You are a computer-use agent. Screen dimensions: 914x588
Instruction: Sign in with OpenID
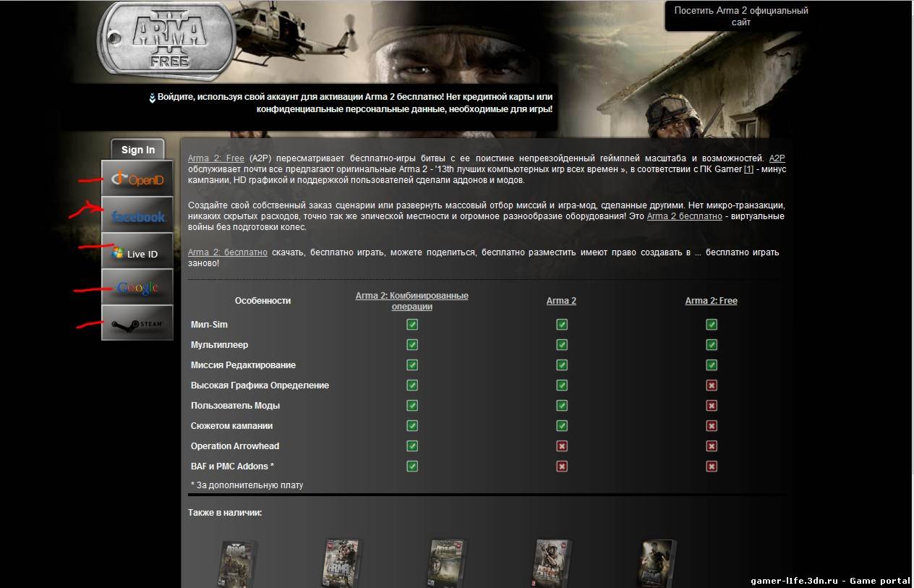coord(137,179)
